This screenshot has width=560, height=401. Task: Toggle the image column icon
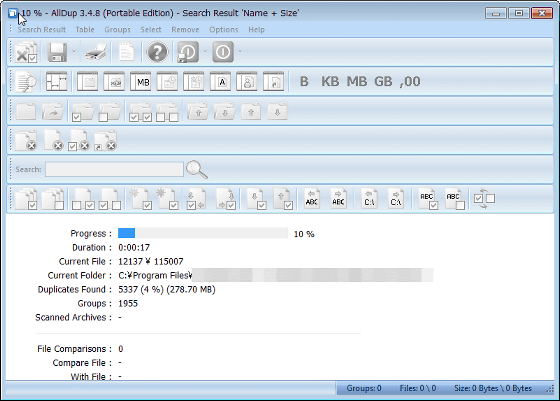pos(114,82)
